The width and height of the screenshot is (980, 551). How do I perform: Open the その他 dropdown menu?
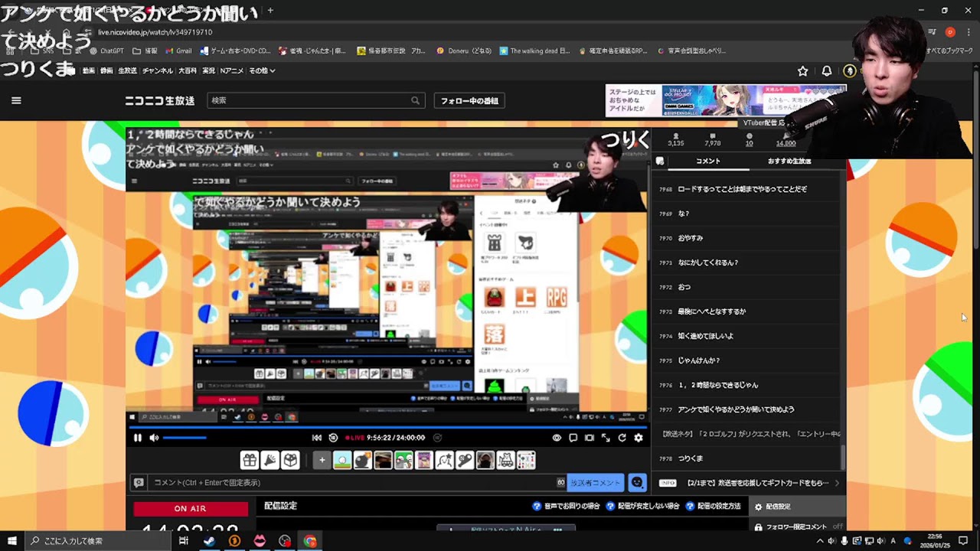tap(262, 70)
